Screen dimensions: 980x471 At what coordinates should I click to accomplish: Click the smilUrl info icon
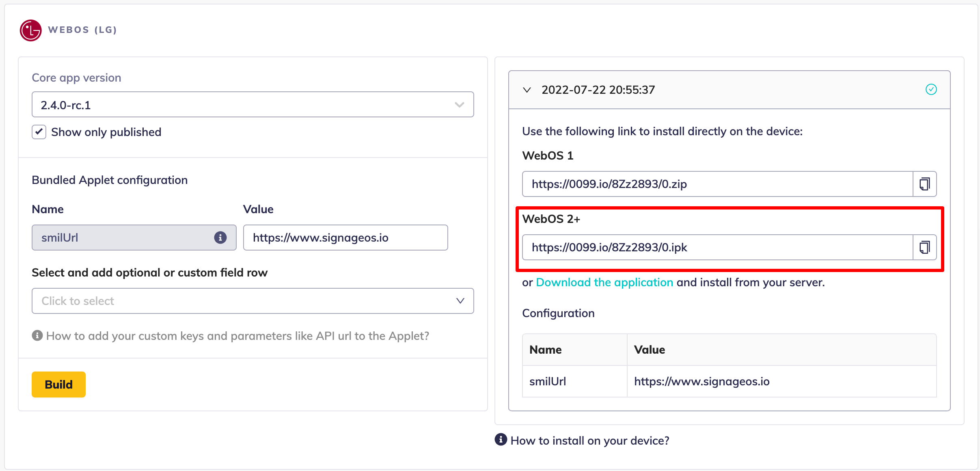(x=220, y=238)
